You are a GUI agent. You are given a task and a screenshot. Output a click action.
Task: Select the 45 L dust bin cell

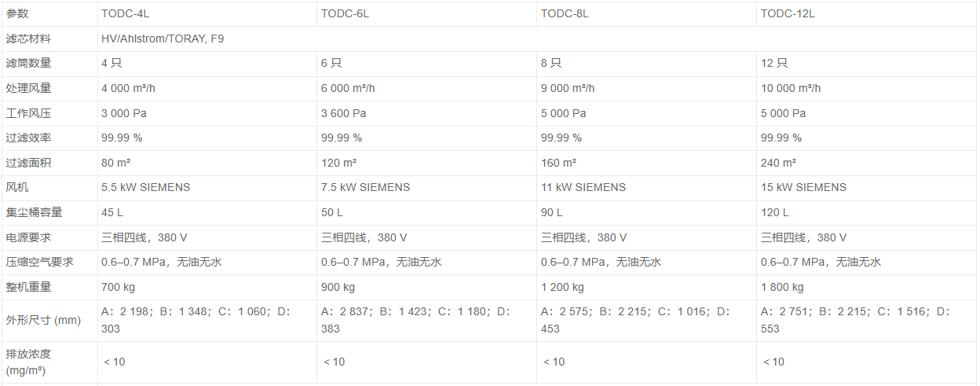(x=207, y=212)
